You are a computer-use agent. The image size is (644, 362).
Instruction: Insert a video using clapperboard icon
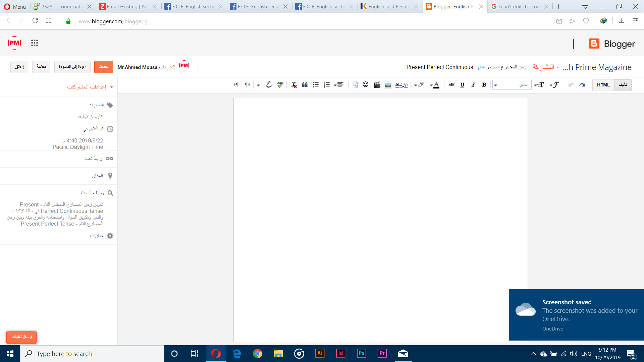coord(377,85)
